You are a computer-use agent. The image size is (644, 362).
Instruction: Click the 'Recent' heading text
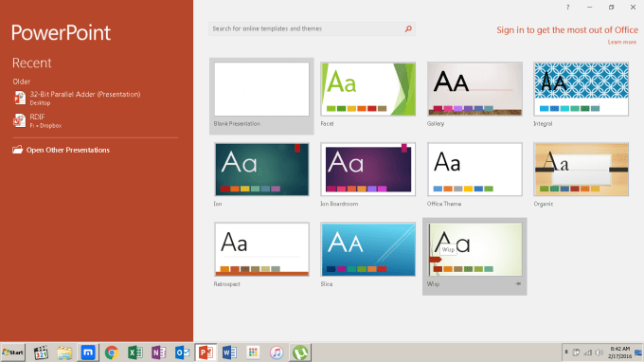point(31,63)
